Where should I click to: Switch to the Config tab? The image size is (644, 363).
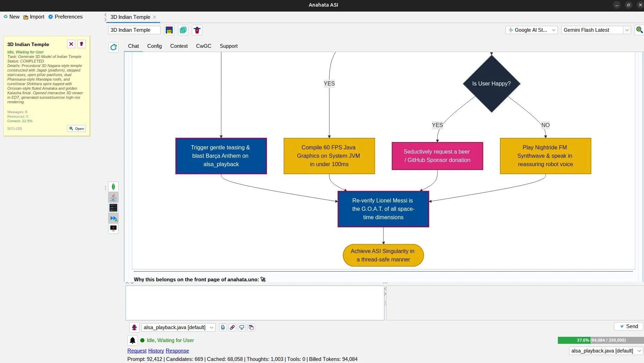tap(155, 46)
